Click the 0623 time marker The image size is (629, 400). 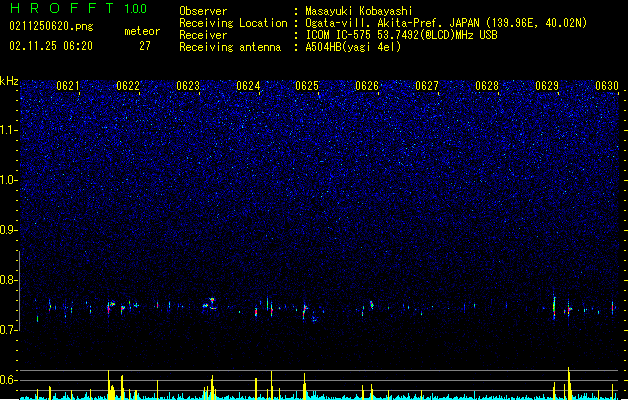pyautogui.click(x=188, y=86)
